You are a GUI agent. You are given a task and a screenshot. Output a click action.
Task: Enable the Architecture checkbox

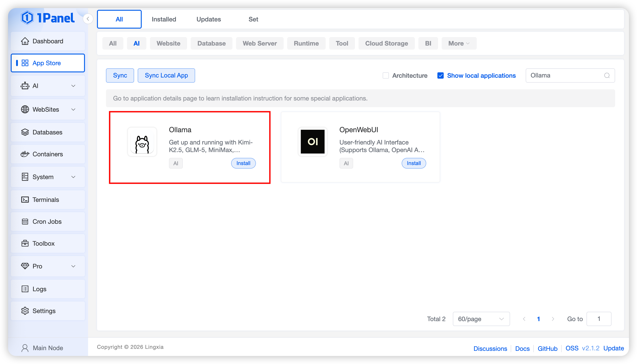point(386,75)
